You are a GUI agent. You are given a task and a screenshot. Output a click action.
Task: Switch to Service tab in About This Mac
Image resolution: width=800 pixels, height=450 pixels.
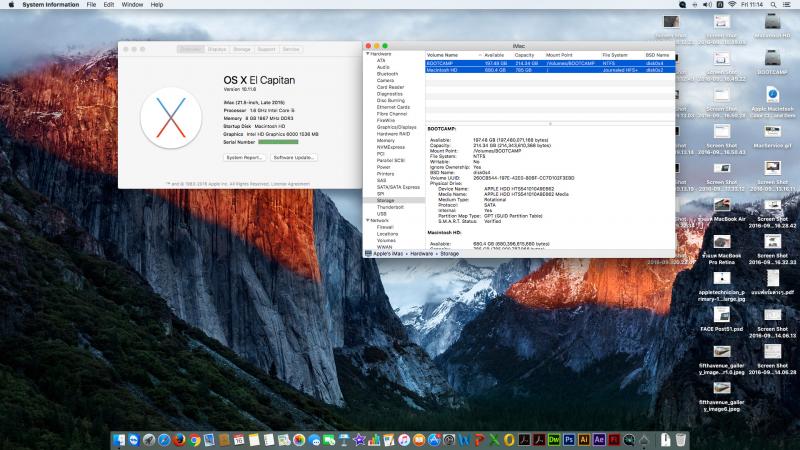coord(291,49)
